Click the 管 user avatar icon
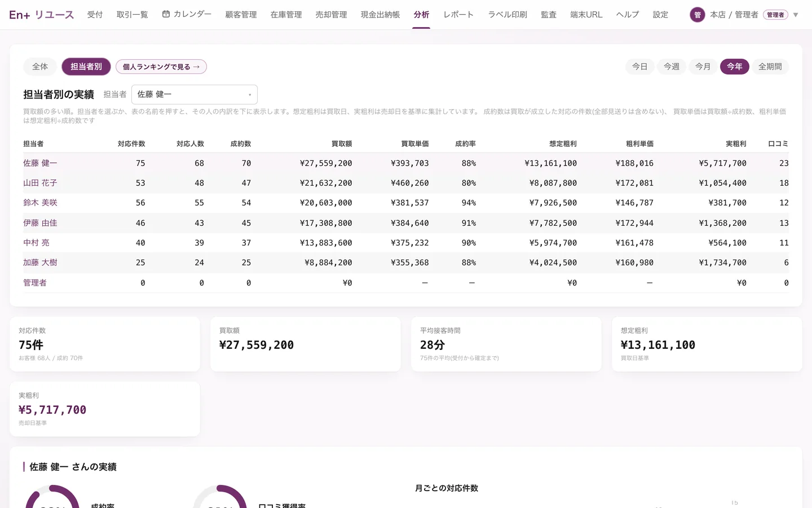812x508 pixels. coord(698,15)
